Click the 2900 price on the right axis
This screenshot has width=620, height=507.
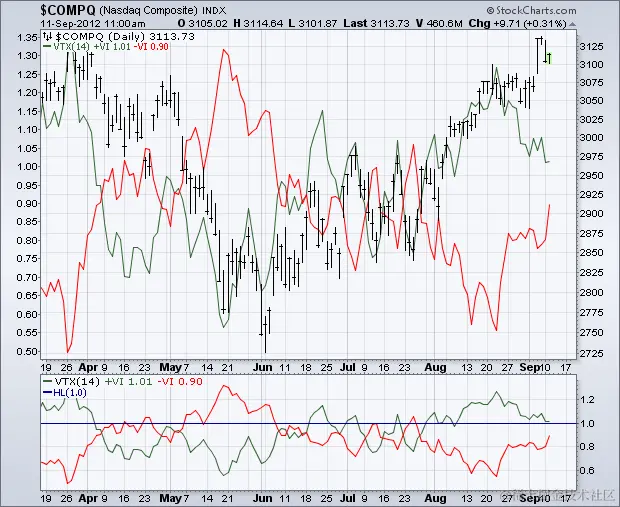pos(592,214)
